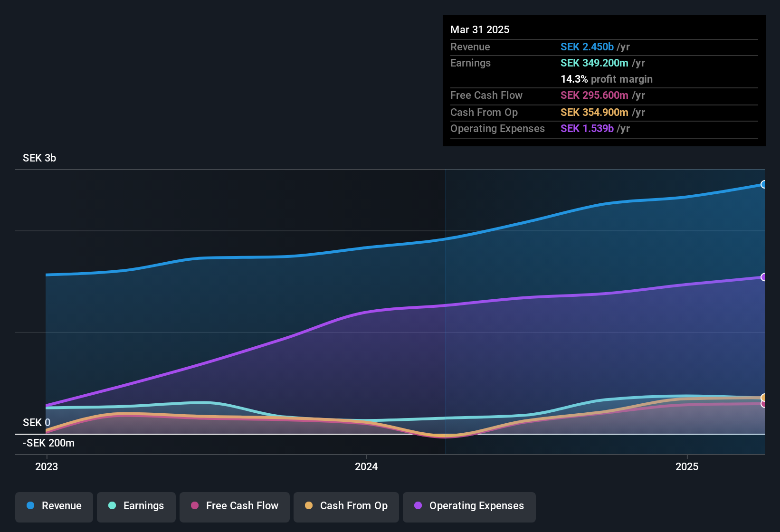Toggle the Earnings legend series
Viewport: 780px width, 532px height.
[136, 507]
